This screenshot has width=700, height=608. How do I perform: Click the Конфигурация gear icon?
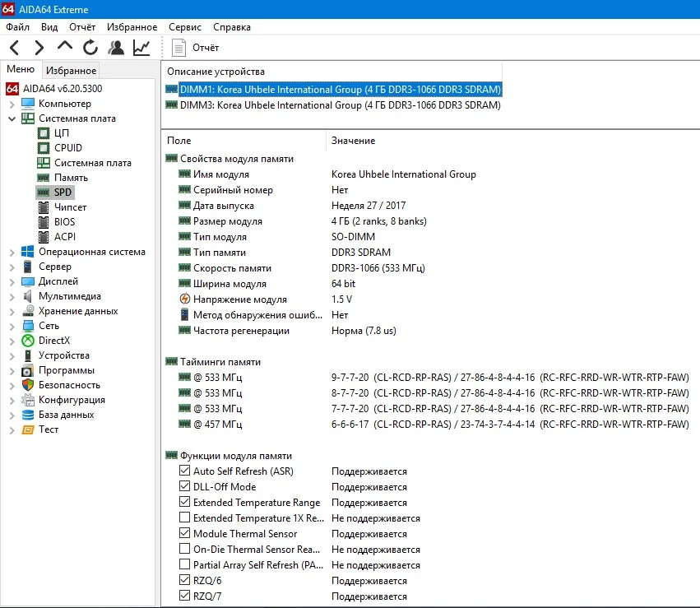point(28,400)
